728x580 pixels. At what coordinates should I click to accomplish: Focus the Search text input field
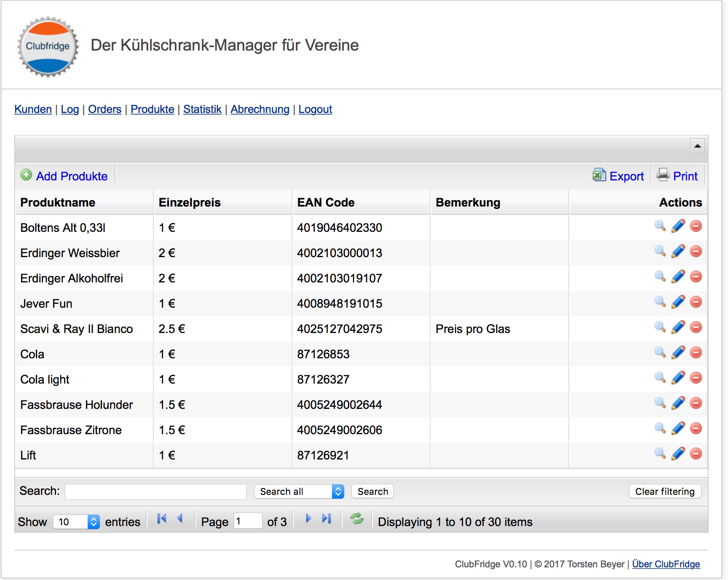pyautogui.click(x=156, y=491)
